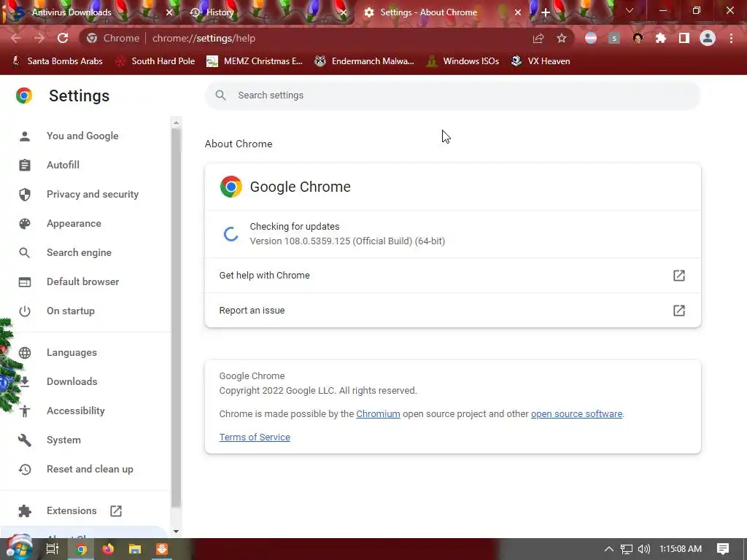Image resolution: width=747 pixels, height=560 pixels.
Task: Go forward one page
Action: click(39, 38)
